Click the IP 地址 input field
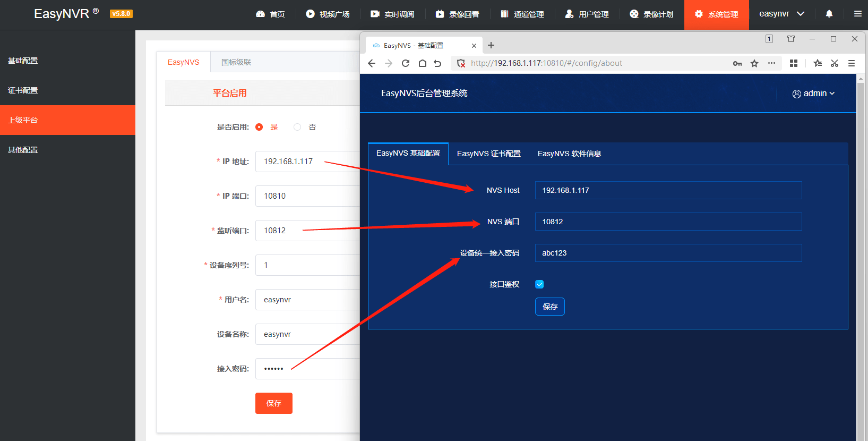868x441 pixels. 307,162
